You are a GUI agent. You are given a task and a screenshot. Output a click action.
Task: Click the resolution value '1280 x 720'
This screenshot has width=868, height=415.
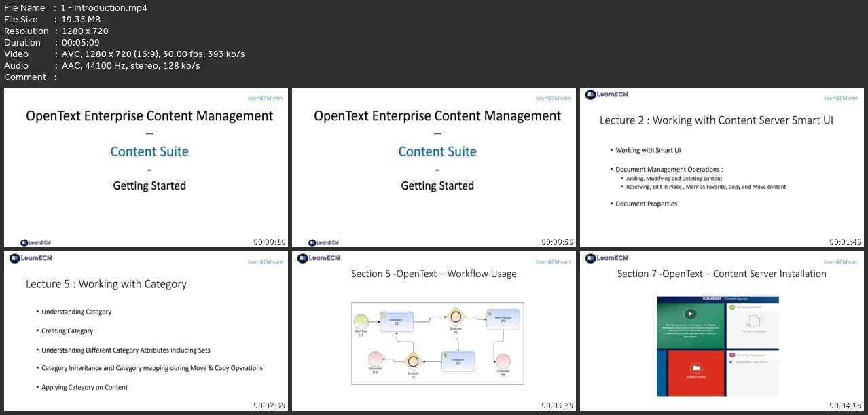pos(85,31)
